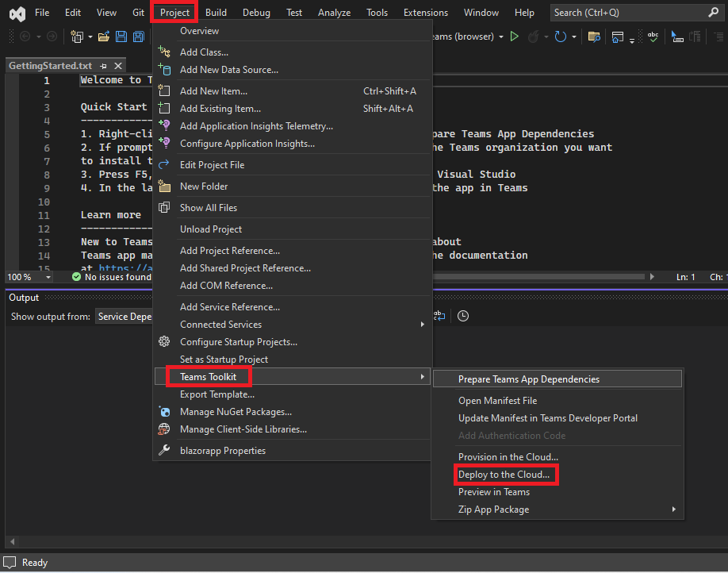This screenshot has width=728, height=573.
Task: Click the green Start Debugging play icon
Action: [515, 37]
